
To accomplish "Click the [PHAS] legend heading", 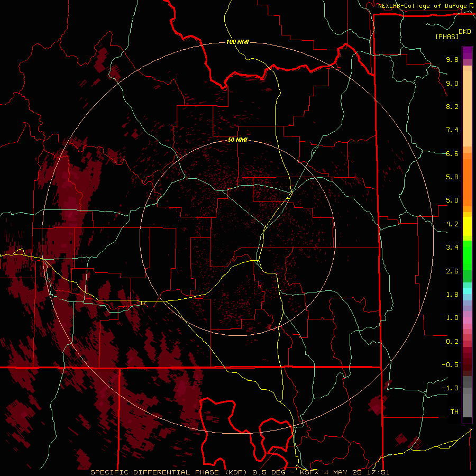I will 447,36.
